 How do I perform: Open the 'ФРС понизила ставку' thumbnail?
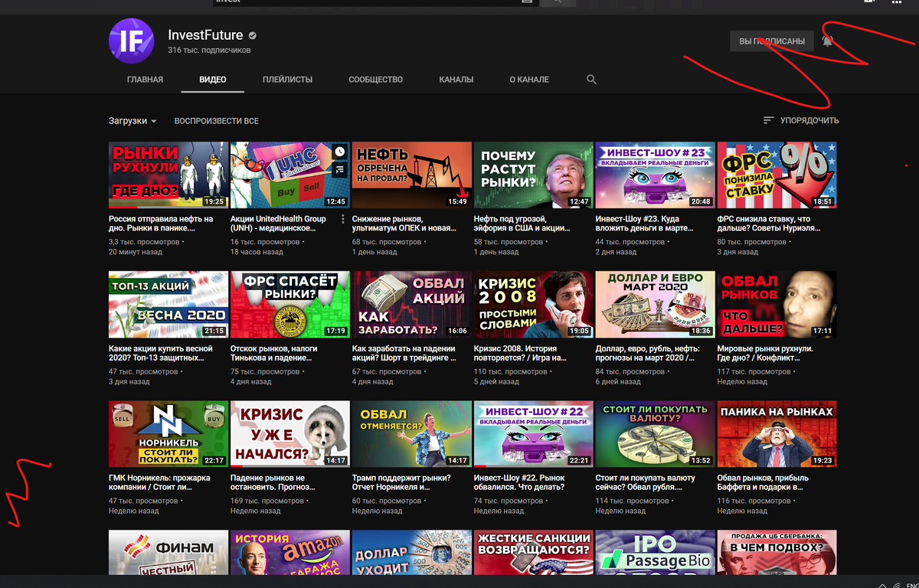pyautogui.click(x=777, y=175)
